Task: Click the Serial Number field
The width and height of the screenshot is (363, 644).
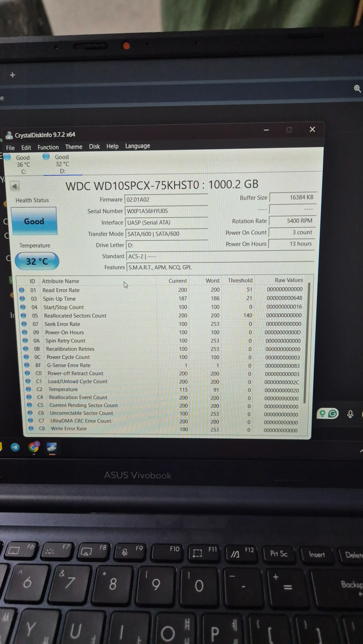Action: (167, 211)
